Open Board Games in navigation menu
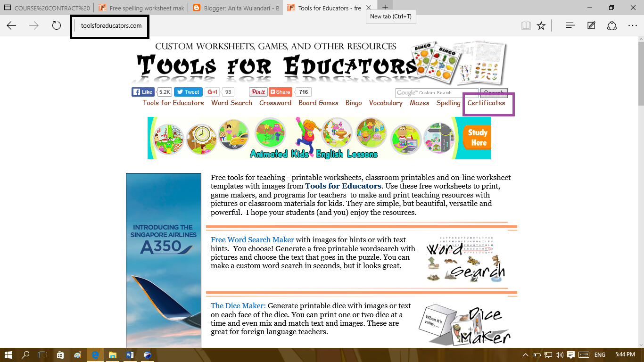Image resolution: width=644 pixels, height=362 pixels. pos(318,103)
